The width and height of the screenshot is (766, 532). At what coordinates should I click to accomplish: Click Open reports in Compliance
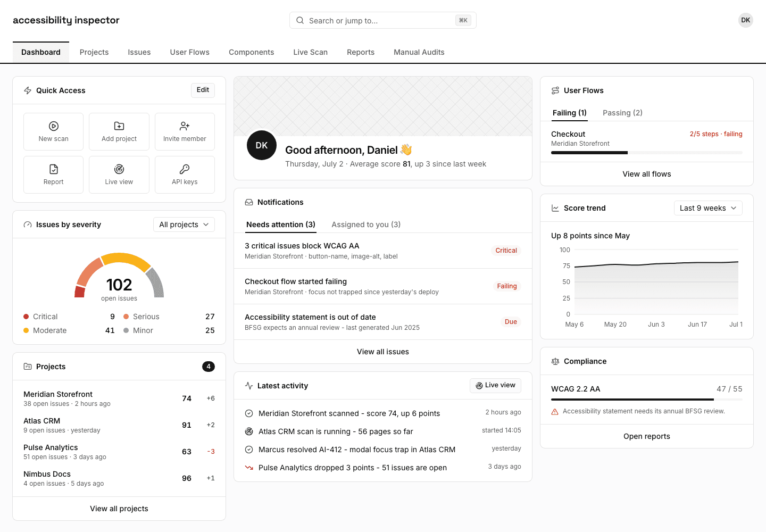click(x=647, y=436)
